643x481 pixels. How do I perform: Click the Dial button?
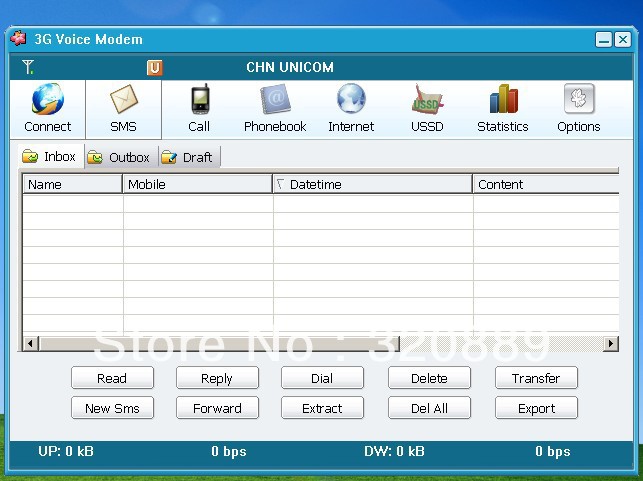322,378
